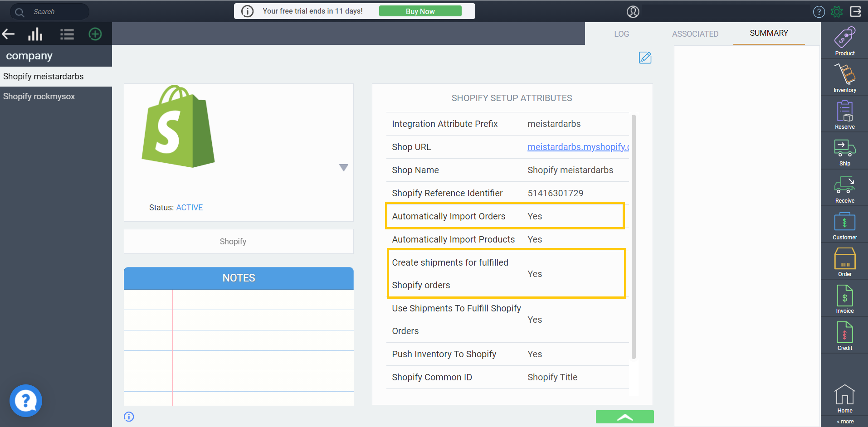Click the Automatically Import Products row
The width and height of the screenshot is (868, 427).
coord(507,239)
